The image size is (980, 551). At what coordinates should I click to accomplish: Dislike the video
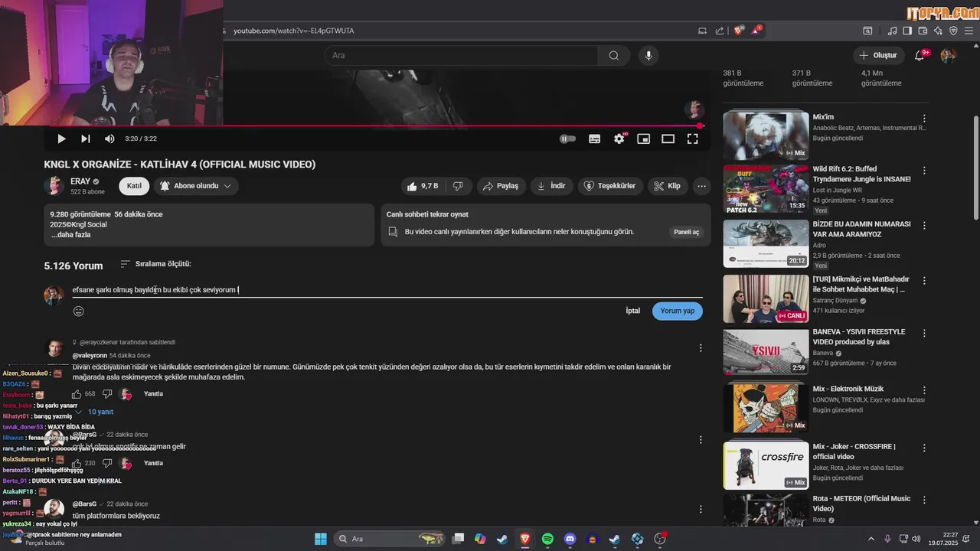[458, 186]
